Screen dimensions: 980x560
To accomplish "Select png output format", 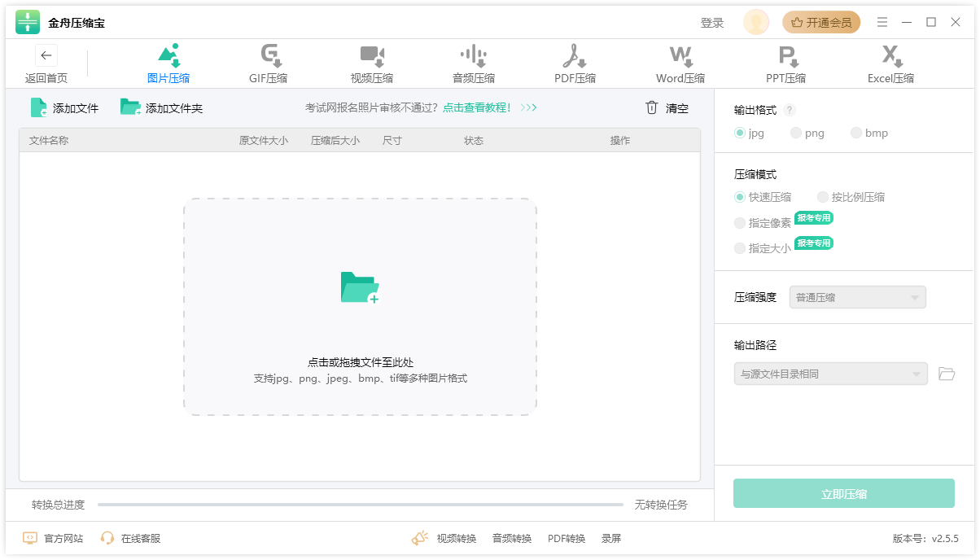I will (796, 133).
